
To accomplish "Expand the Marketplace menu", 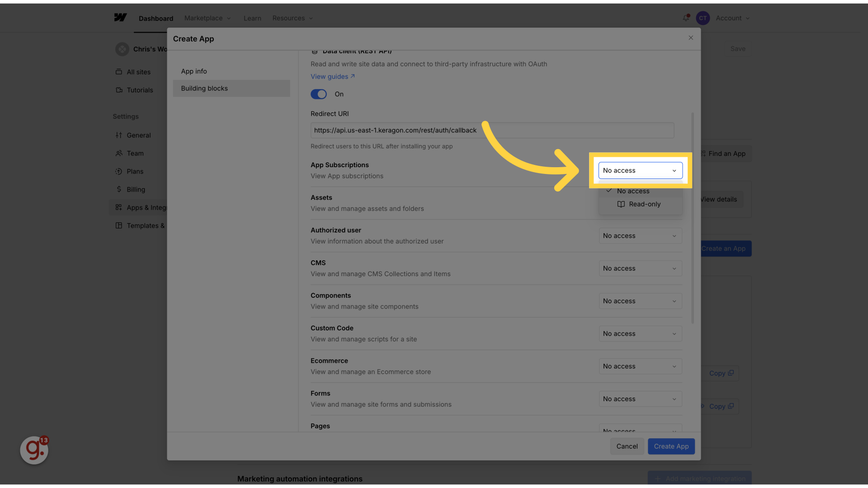I will (x=208, y=18).
